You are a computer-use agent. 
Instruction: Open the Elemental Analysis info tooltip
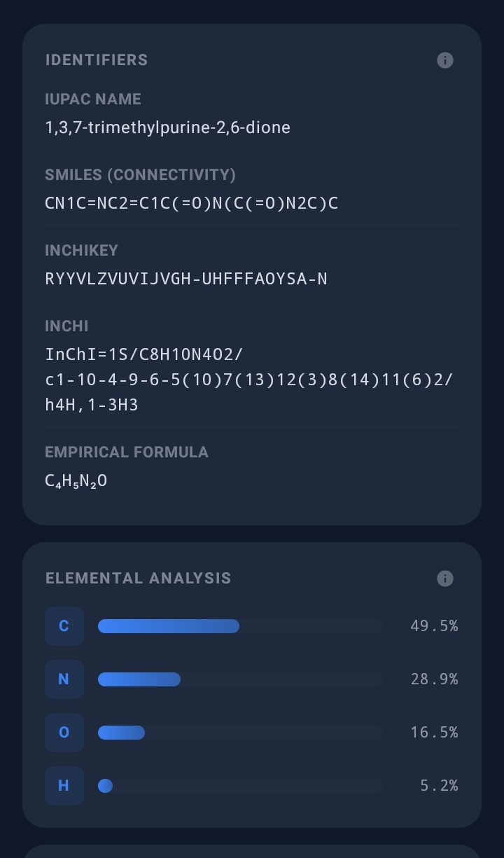tap(444, 579)
